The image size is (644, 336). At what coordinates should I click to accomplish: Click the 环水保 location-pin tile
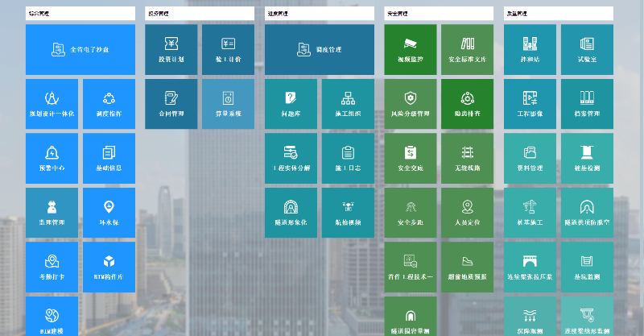click(109, 213)
